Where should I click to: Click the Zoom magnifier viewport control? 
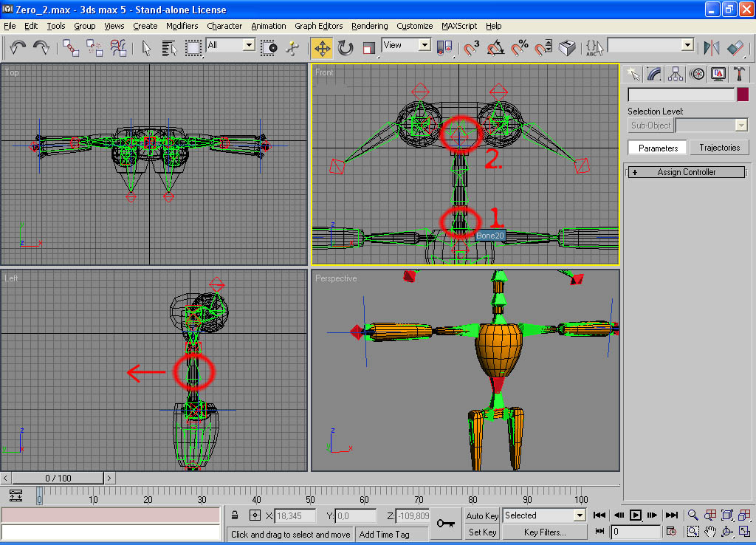pyautogui.click(x=693, y=515)
